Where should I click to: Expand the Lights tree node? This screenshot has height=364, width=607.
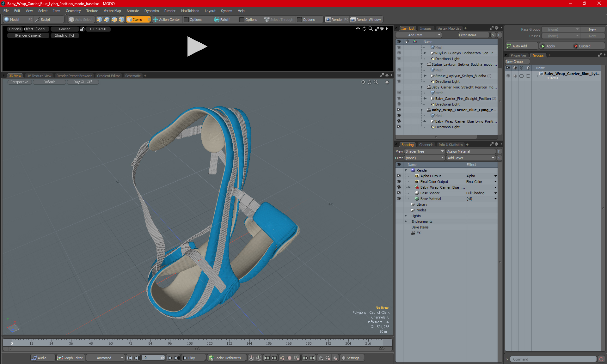406,216
